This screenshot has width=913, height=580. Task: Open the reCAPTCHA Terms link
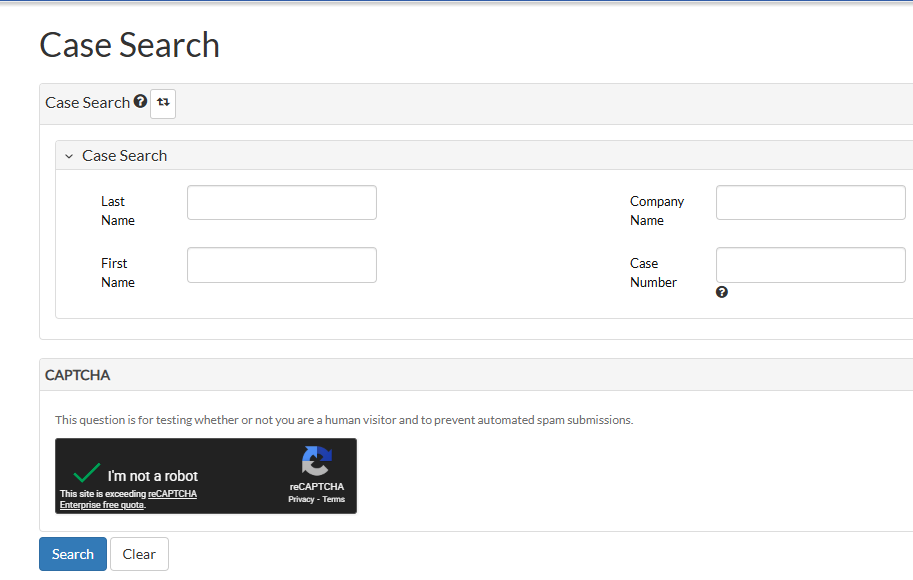click(333, 499)
